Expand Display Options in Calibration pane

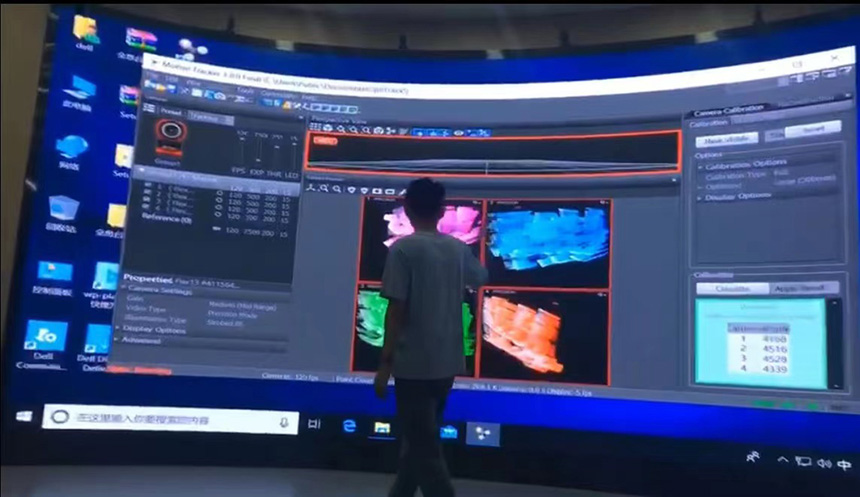click(700, 197)
